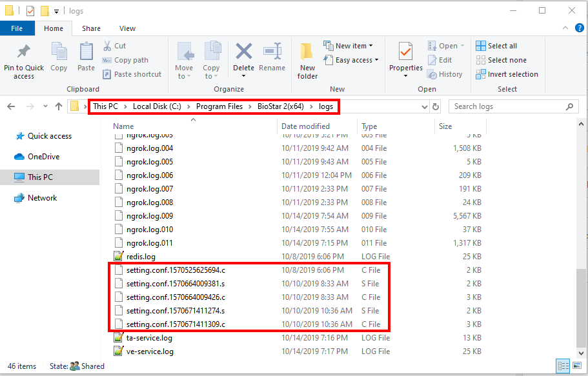Click the Up arrow navigation button
Viewport: 588px width, 376px height.
point(59,106)
